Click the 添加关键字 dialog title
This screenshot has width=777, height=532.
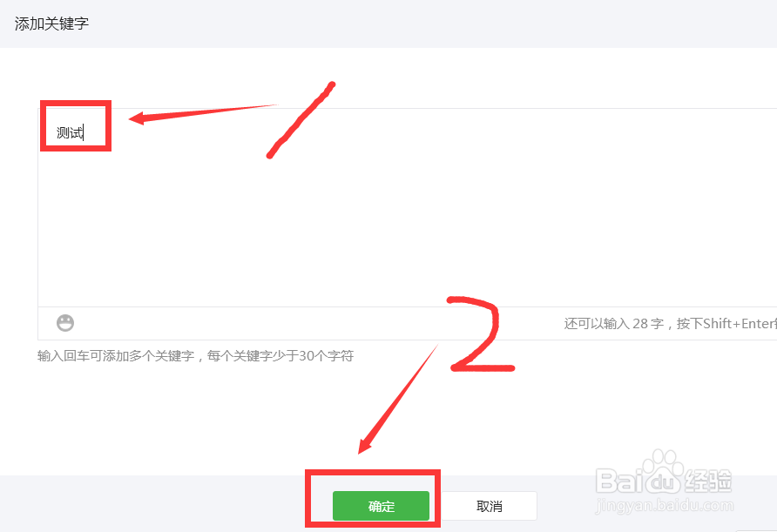click(51, 24)
